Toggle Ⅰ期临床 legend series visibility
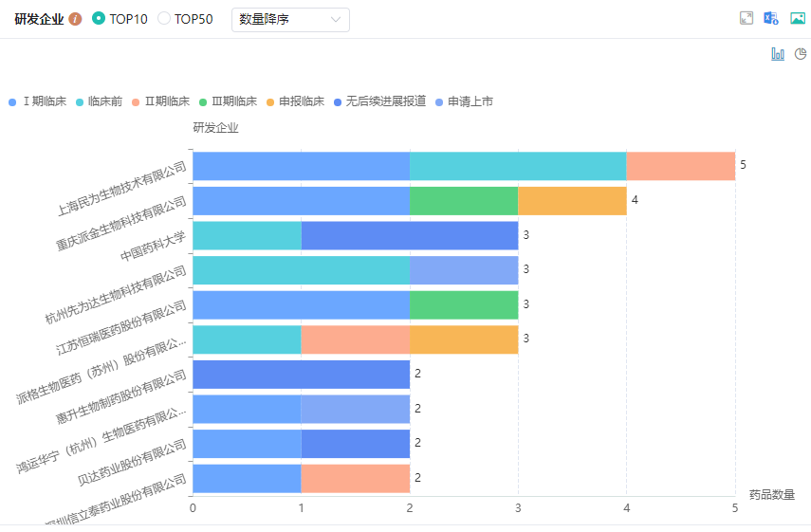811x532 pixels. 38,101
